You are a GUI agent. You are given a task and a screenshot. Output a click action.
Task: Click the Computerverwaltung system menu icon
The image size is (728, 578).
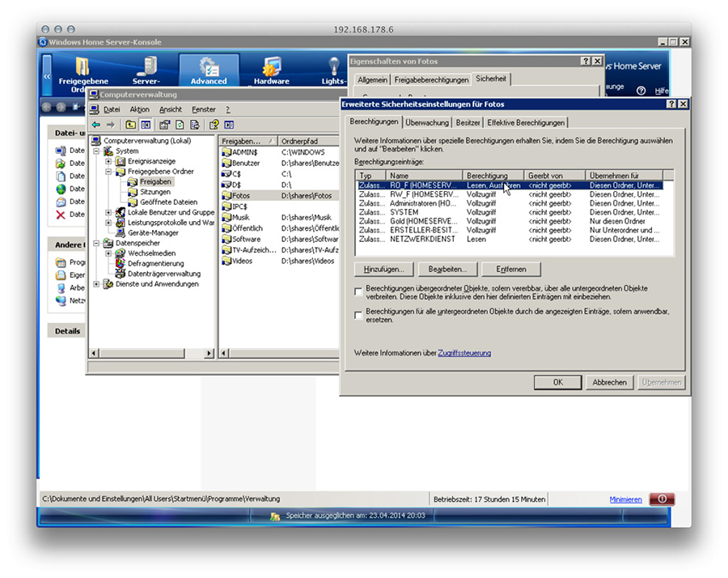click(x=94, y=95)
